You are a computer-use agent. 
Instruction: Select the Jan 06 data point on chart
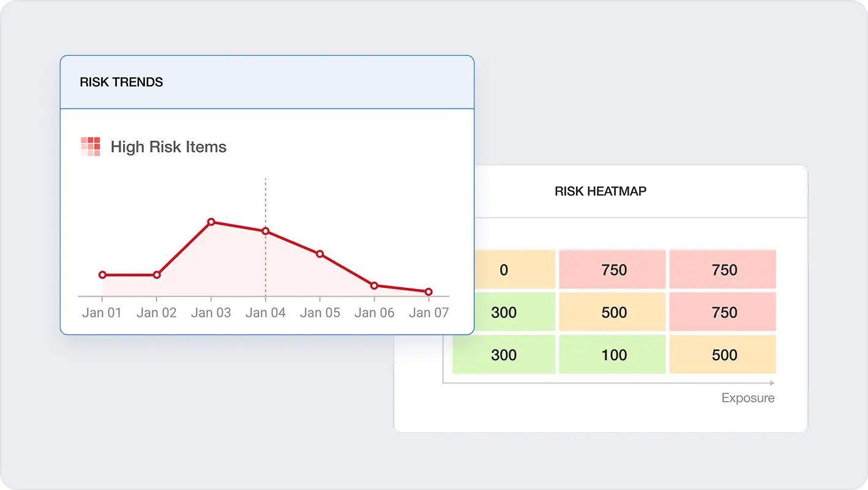(374, 285)
